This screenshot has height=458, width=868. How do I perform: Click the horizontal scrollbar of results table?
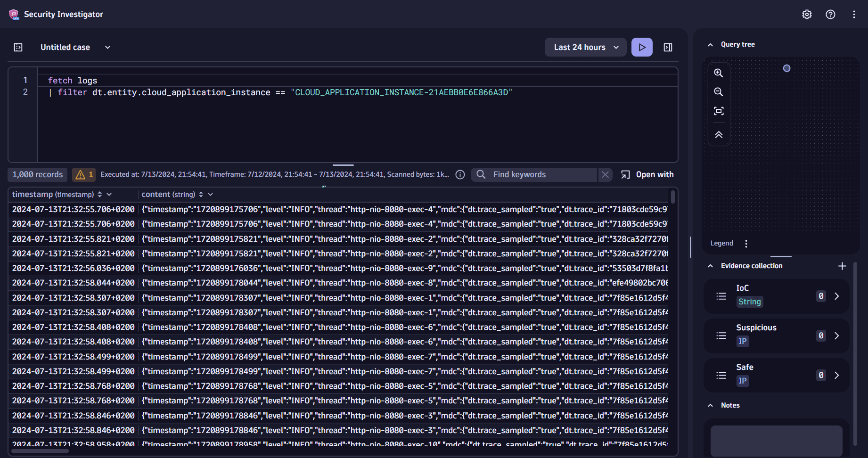(40, 451)
